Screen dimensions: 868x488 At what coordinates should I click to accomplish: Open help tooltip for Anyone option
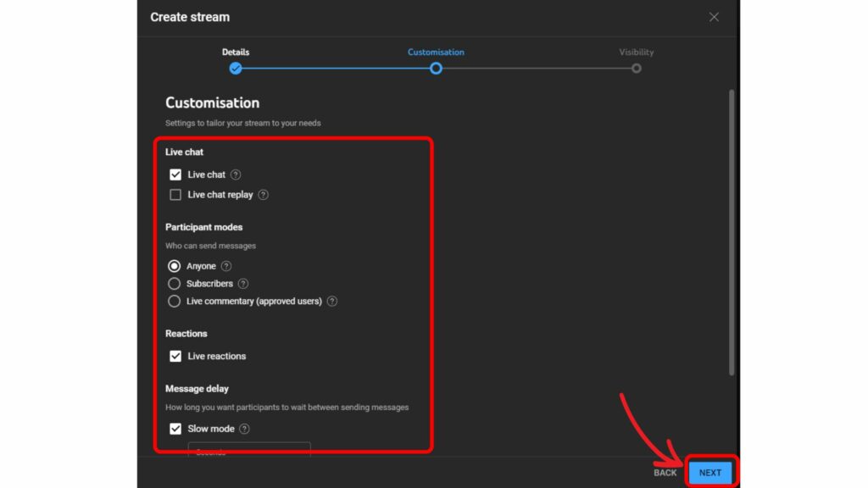226,266
